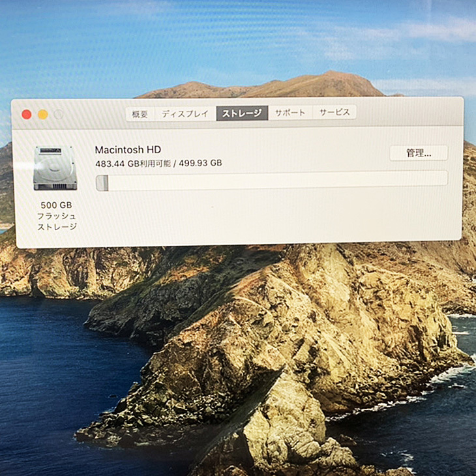Switch to the 概要 tab
476x476 pixels.
140,113
